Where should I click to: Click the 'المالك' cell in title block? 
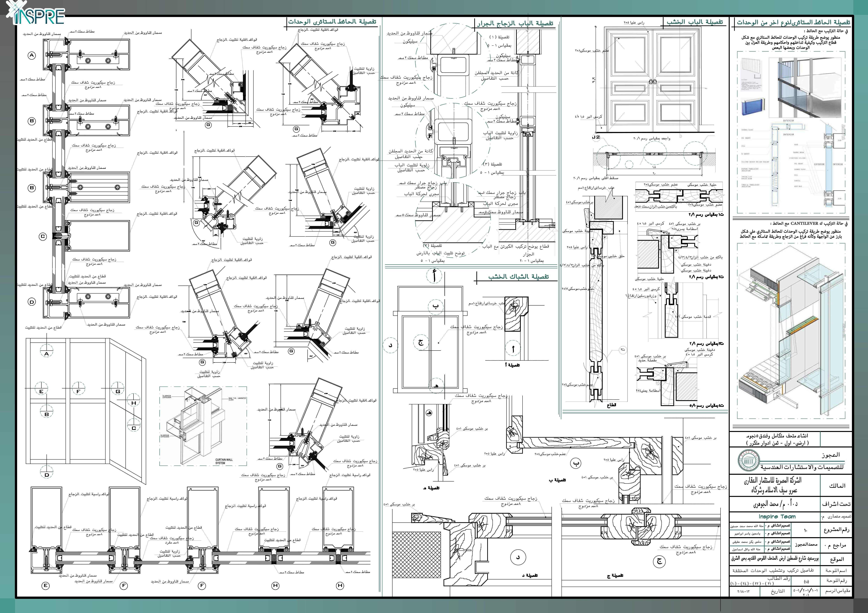coord(836,486)
